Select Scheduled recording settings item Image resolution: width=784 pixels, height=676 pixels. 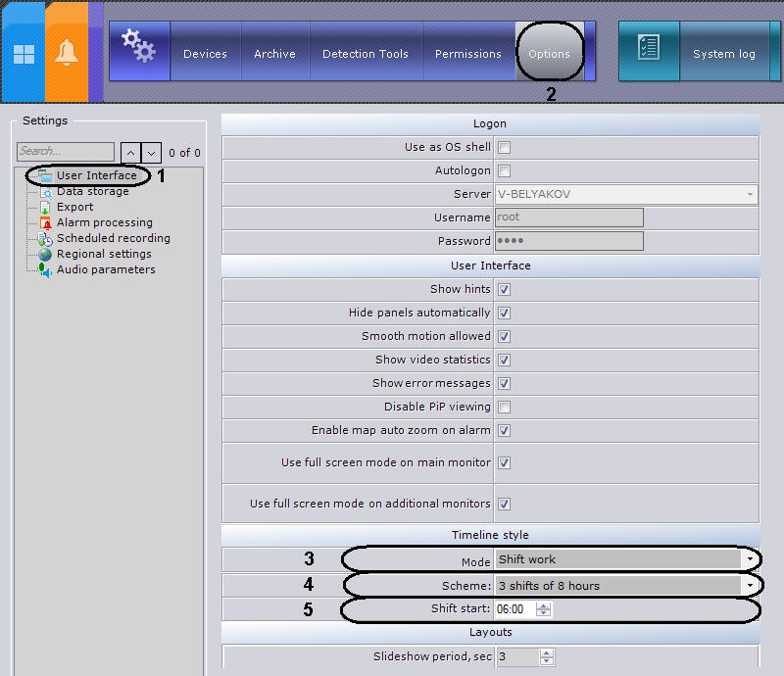tap(114, 238)
